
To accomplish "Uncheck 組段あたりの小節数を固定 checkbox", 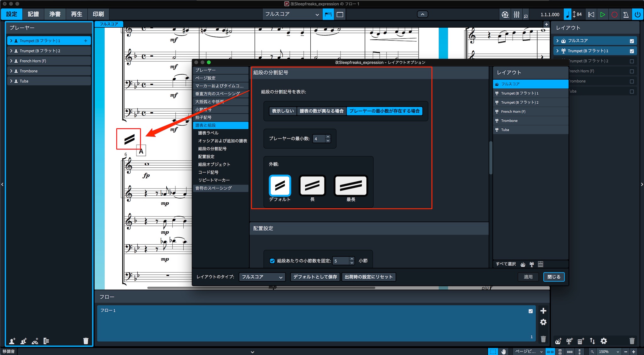I will point(272,261).
